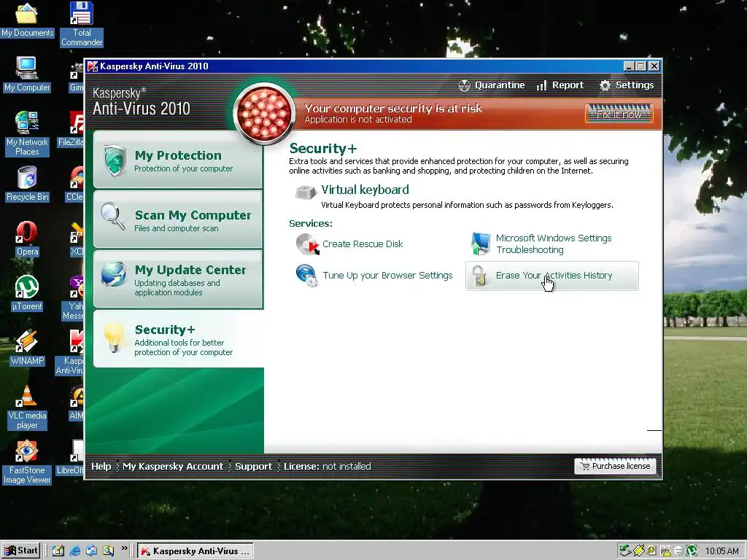Click the My Update Center globe icon

tap(114, 274)
